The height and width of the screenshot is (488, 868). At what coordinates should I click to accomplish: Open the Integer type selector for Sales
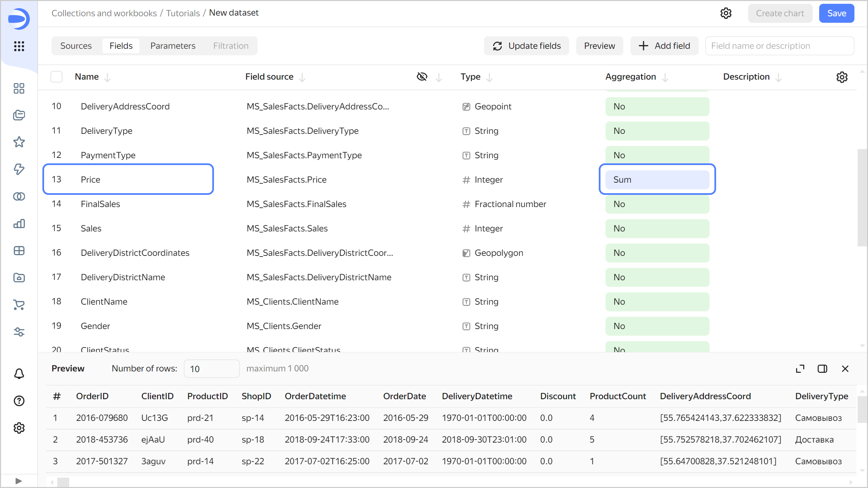tap(488, 228)
